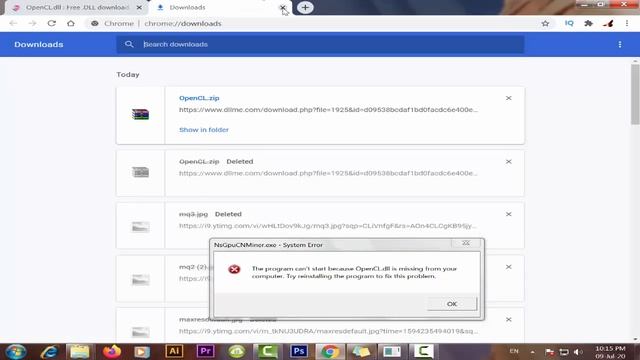Viewport: 640px width, 360px height.
Task: Open Adobe Premiere Pro from taskbar
Action: coord(205,351)
